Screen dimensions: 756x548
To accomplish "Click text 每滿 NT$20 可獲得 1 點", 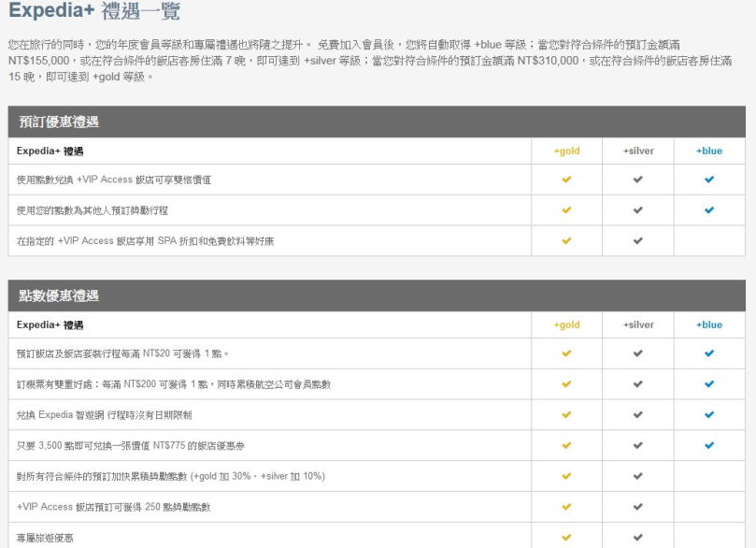I will pos(122,353).
